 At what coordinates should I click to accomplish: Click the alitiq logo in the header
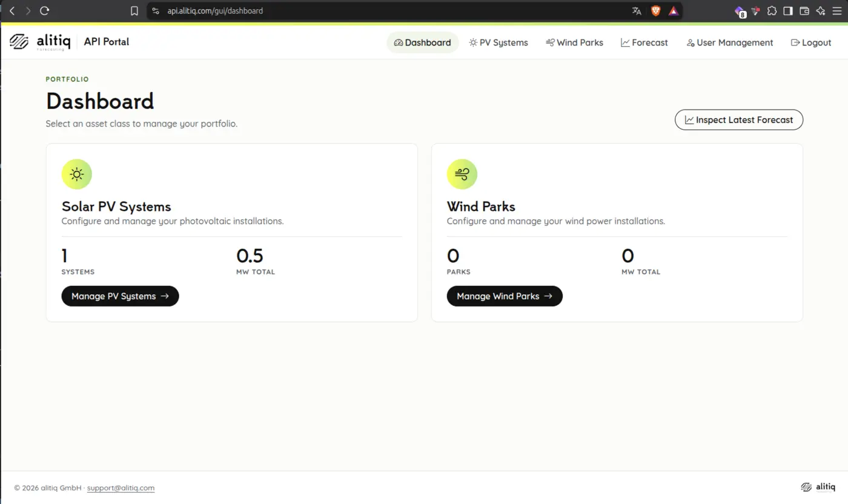(x=40, y=42)
